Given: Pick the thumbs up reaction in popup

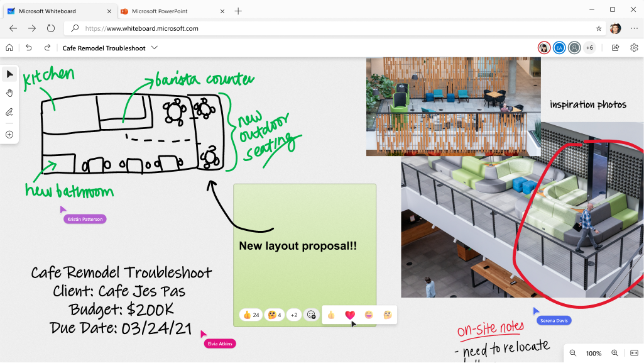Looking at the screenshot, I should click(x=331, y=315).
